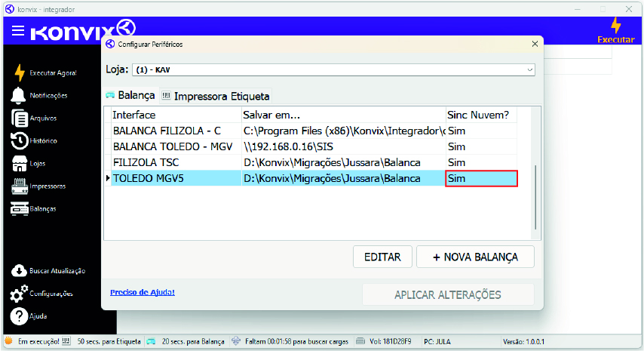This screenshot has width=644, height=351.
Task: Open the Impressoras printer icon
Action: point(20,186)
